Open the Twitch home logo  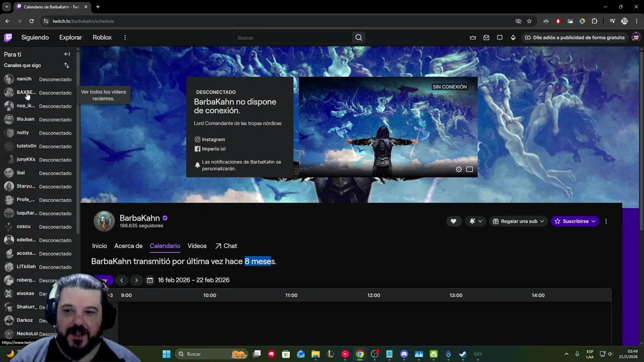pos(8,37)
